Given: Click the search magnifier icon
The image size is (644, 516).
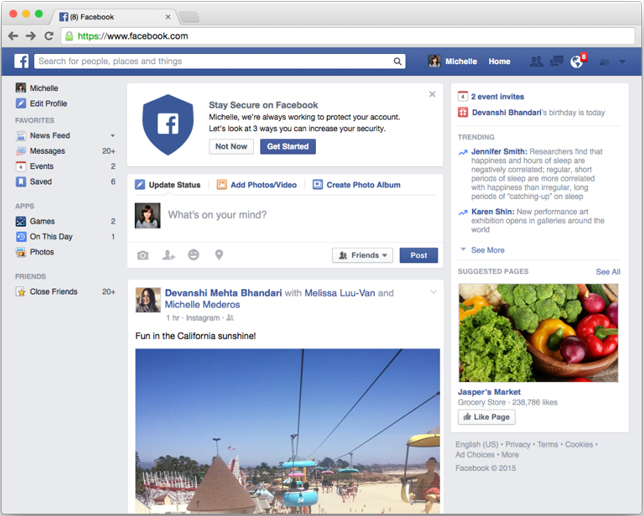Looking at the screenshot, I should click(x=397, y=61).
